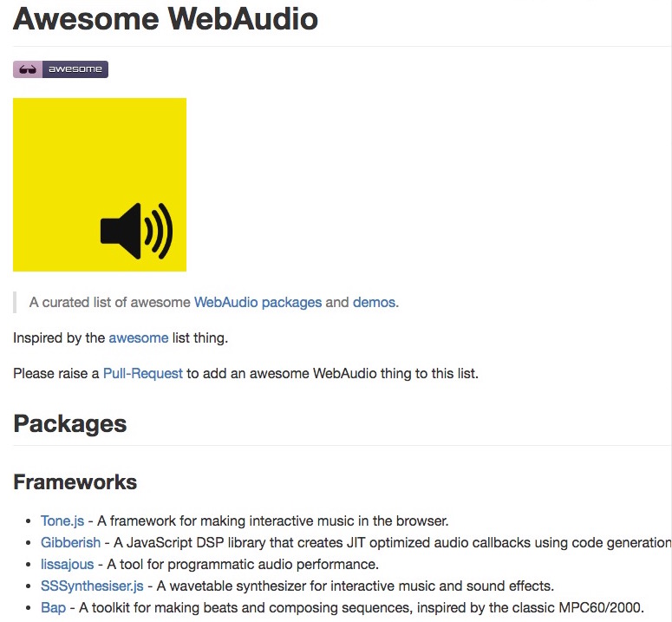
Task: Open the Bap toolkit link
Action: click(53, 608)
